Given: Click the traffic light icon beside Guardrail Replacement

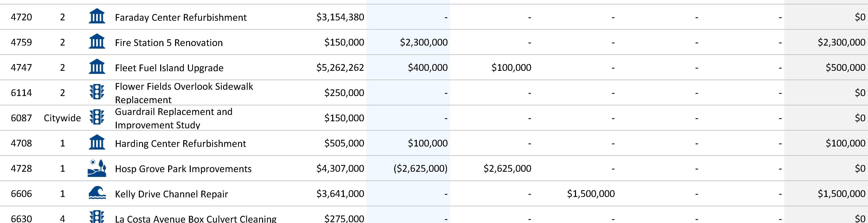Looking at the screenshot, I should pyautogui.click(x=97, y=117).
